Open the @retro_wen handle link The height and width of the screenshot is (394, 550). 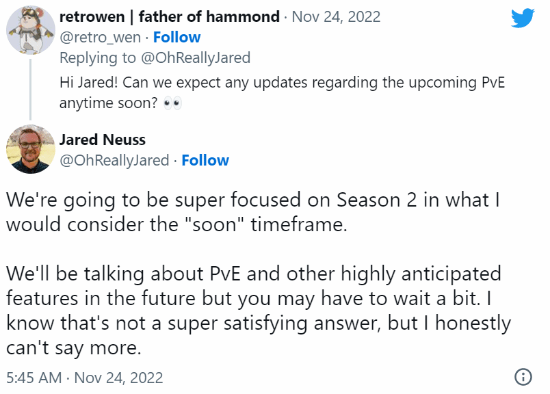click(x=100, y=38)
